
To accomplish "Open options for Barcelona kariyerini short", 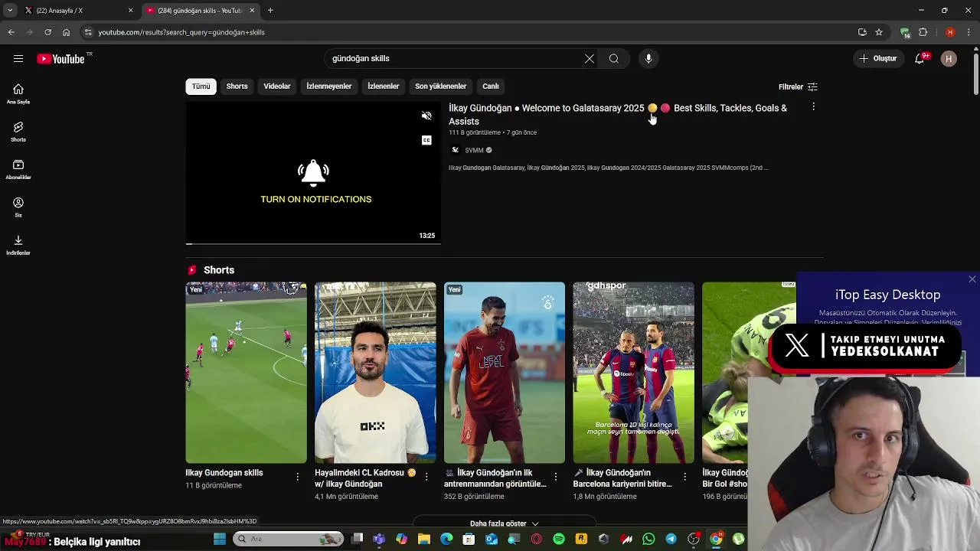I will click(685, 477).
